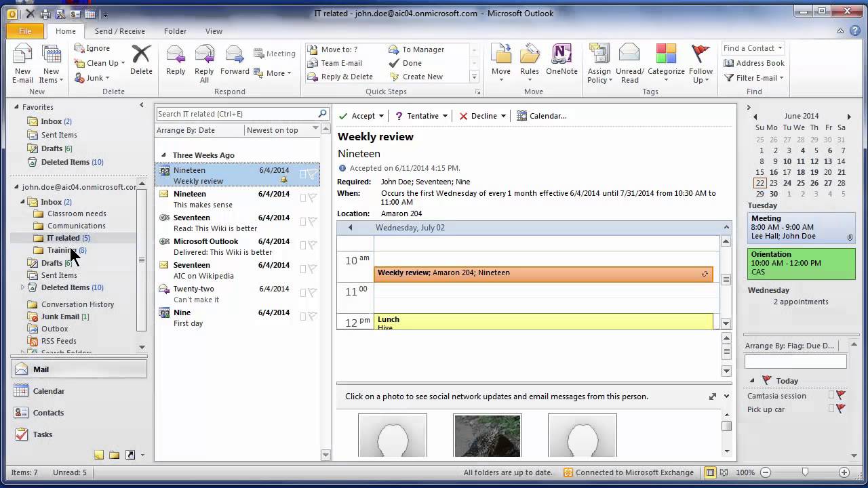The width and height of the screenshot is (868, 488).
Task: Toggle category box for Nine First day
Action: [303, 316]
